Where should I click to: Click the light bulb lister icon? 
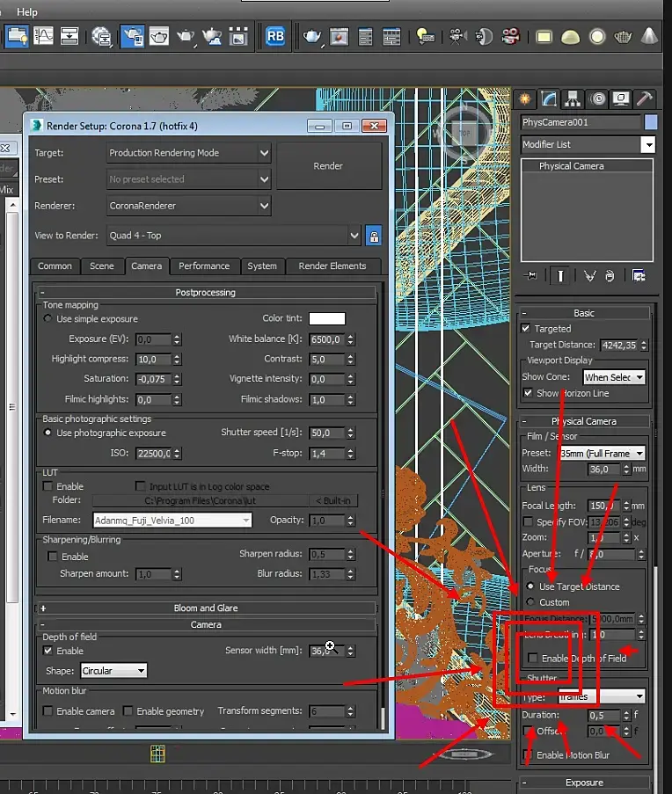click(424, 36)
